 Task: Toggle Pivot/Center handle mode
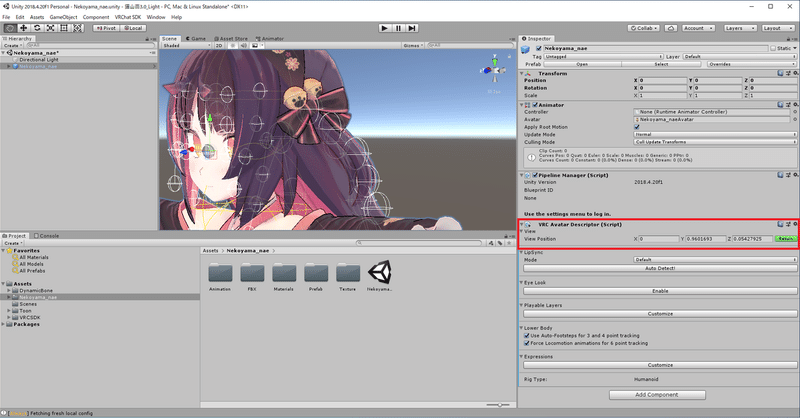tap(106, 28)
